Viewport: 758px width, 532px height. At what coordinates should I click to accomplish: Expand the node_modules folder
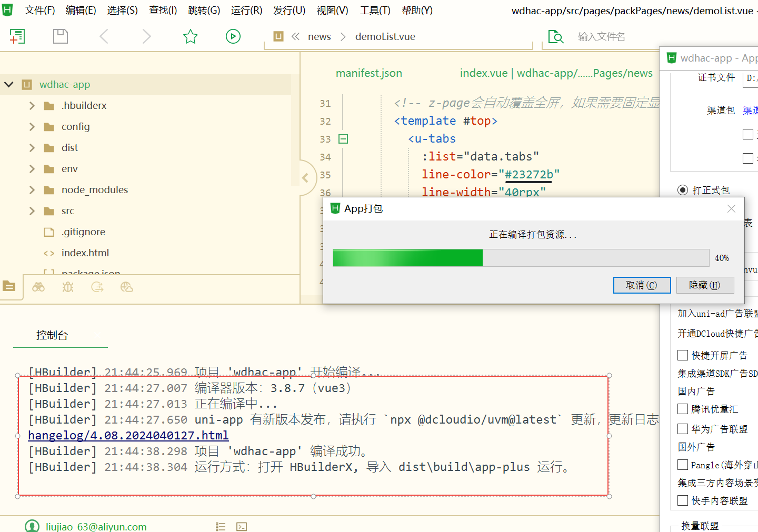tap(32, 190)
